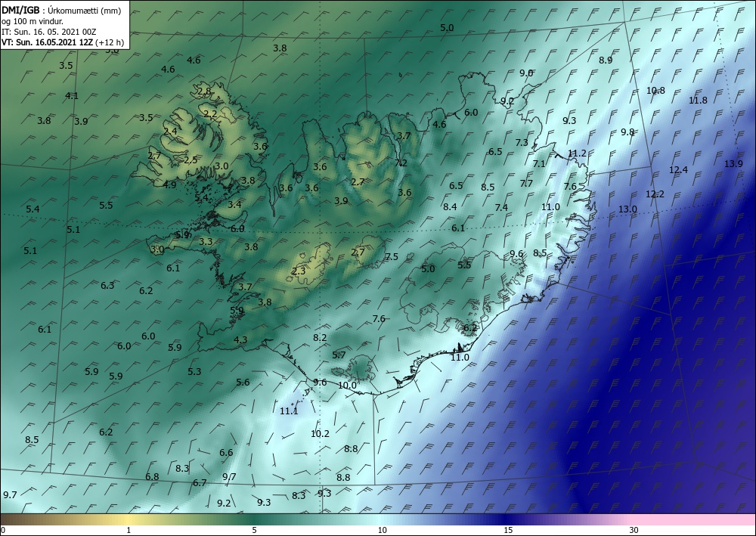
Task: Select the 13.0 value off the east coast
Action: [x=627, y=209]
